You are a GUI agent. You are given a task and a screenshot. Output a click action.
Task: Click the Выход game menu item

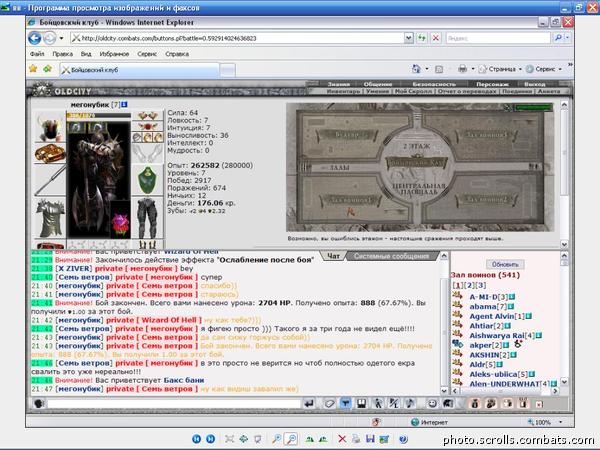point(535,84)
